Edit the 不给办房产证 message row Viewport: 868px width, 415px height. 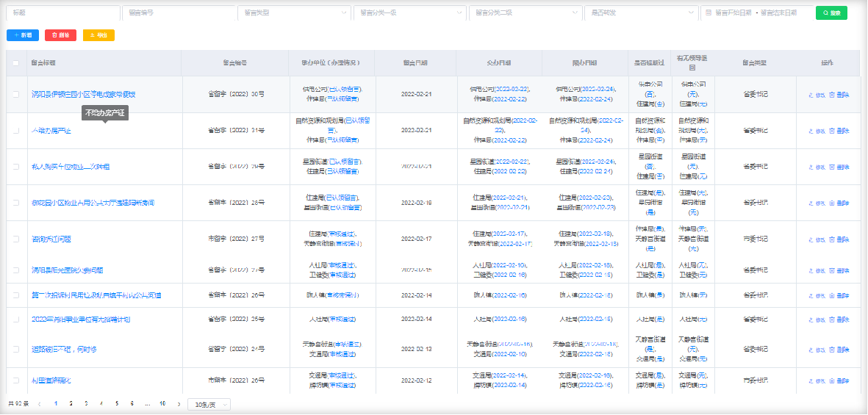coord(817,131)
